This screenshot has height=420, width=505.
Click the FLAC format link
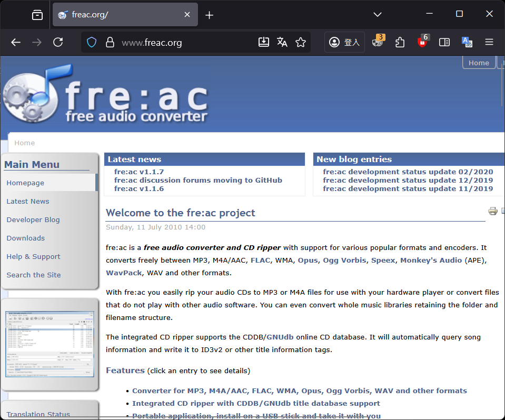click(261, 260)
